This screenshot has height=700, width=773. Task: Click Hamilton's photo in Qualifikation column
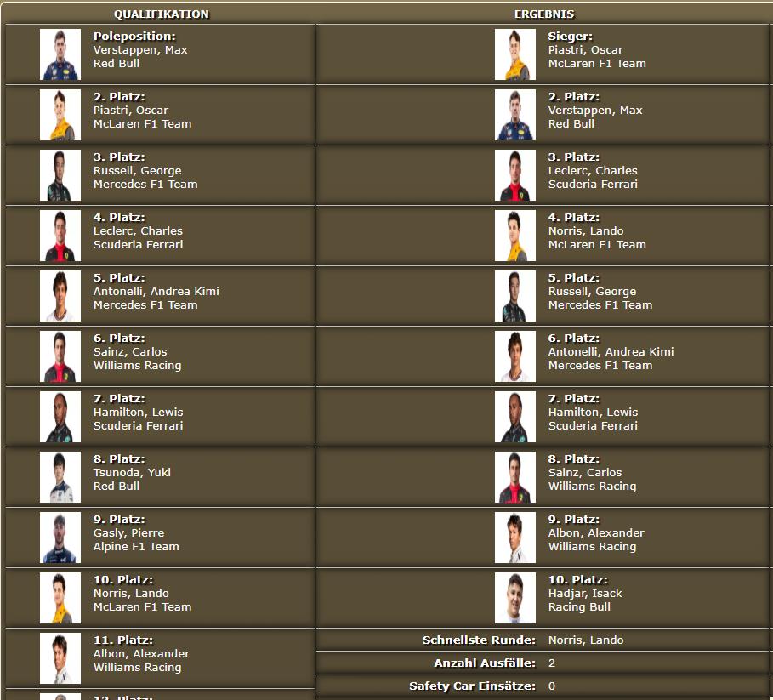[x=60, y=417]
